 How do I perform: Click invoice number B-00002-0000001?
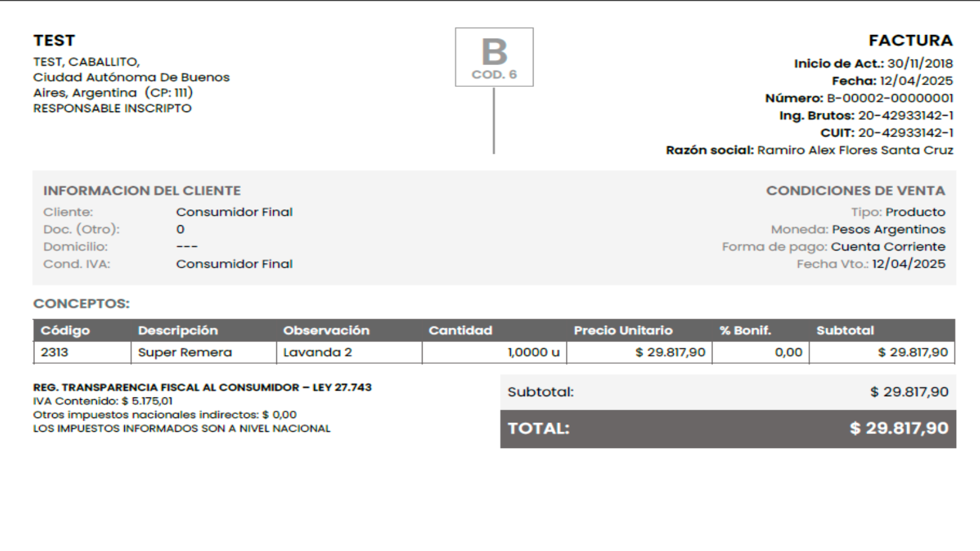[889, 98]
